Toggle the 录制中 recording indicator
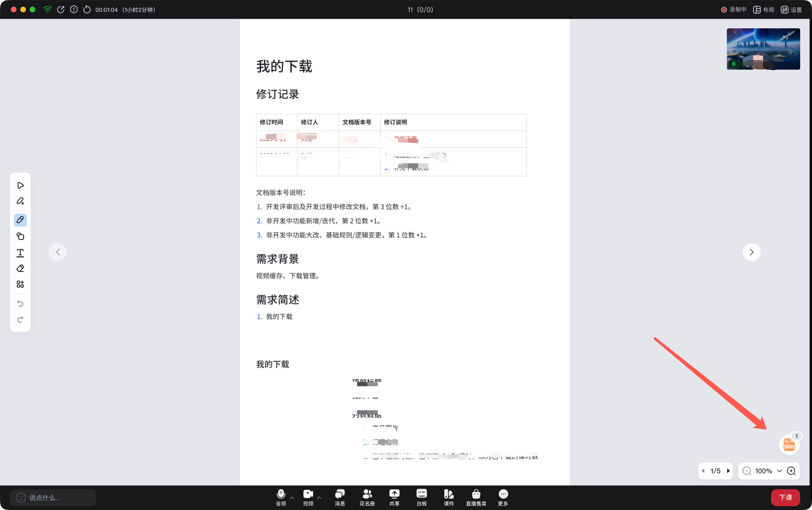 (x=734, y=9)
